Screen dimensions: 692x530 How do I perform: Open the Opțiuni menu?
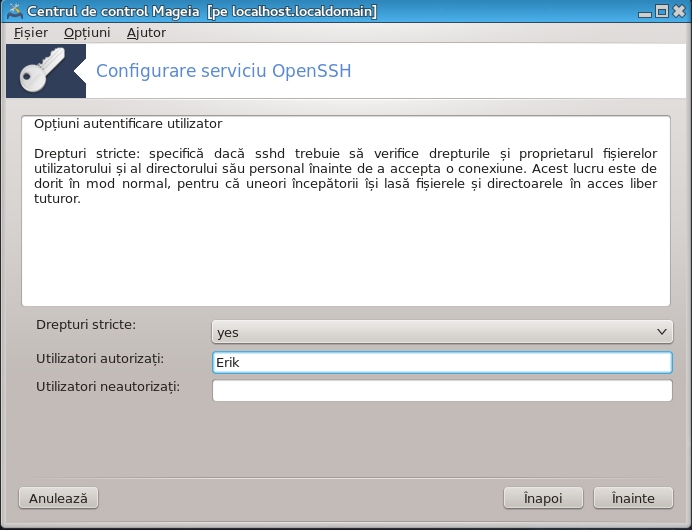click(x=87, y=33)
